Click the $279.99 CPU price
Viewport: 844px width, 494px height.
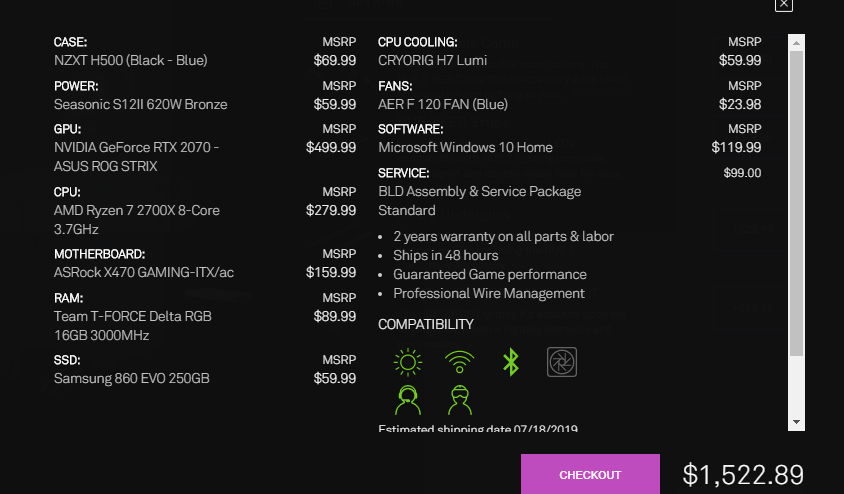(331, 210)
